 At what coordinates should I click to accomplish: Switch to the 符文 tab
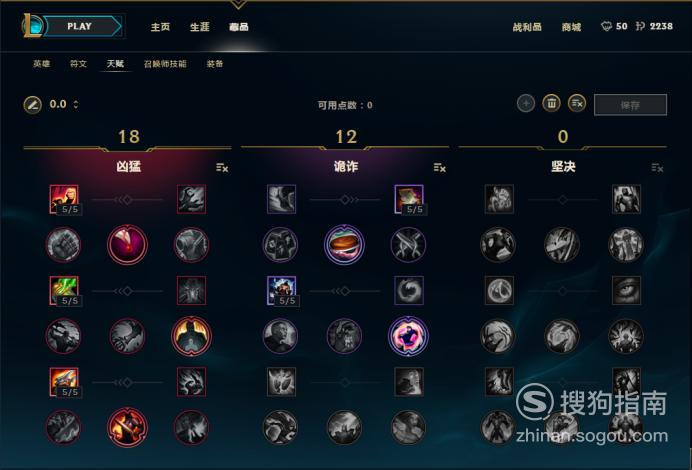pos(79,64)
